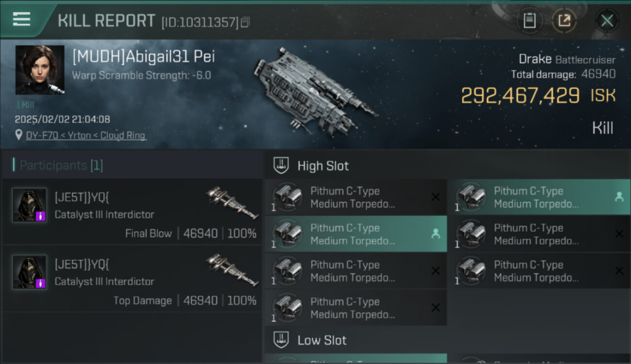
Task: Select the Final Blow participant portrait
Action: pyautogui.click(x=30, y=205)
